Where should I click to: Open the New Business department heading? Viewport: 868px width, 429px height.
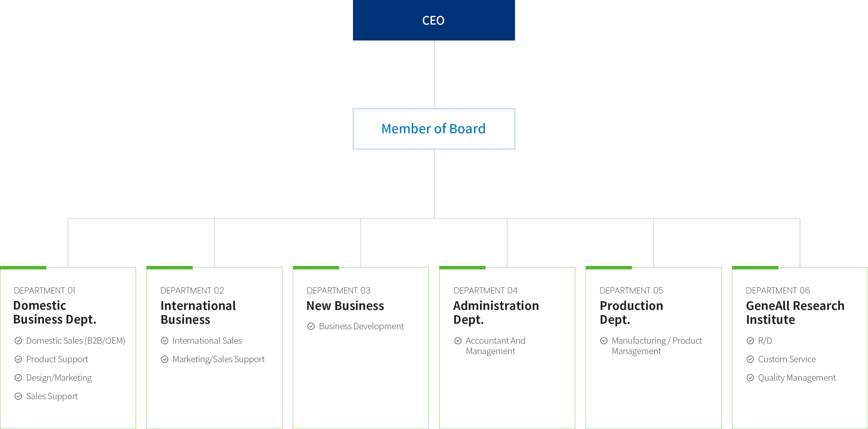(x=345, y=306)
